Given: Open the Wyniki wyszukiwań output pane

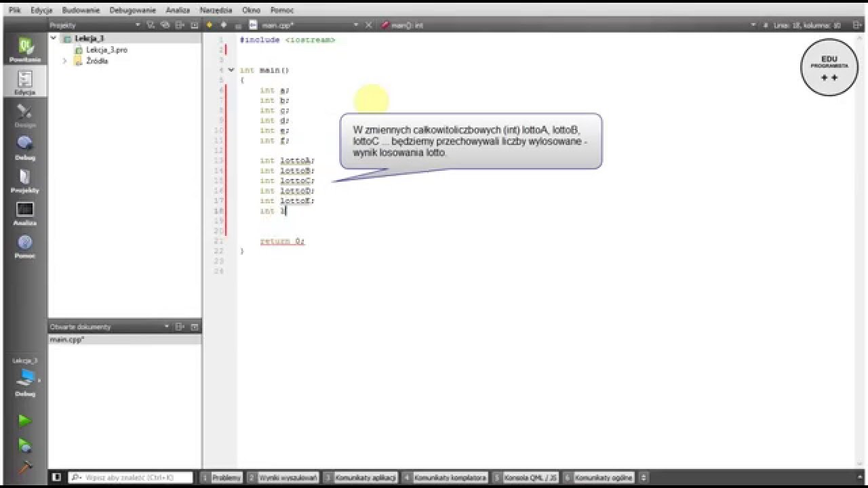Looking at the screenshot, I should (x=283, y=477).
